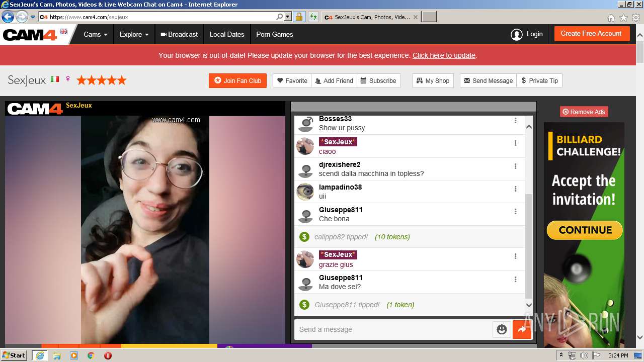
Task: Open the address bar autocomplete dropdown arrow
Action: [288, 17]
